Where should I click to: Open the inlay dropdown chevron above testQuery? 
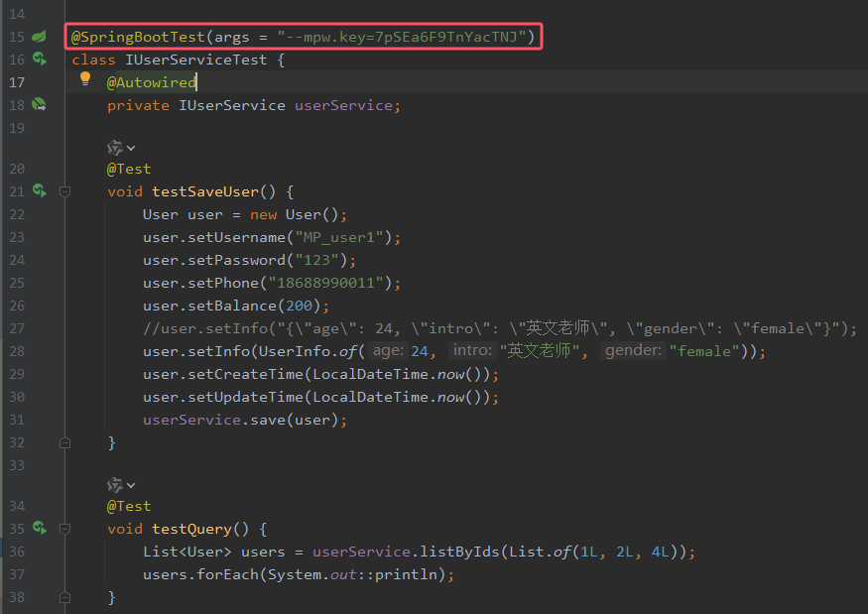(131, 485)
